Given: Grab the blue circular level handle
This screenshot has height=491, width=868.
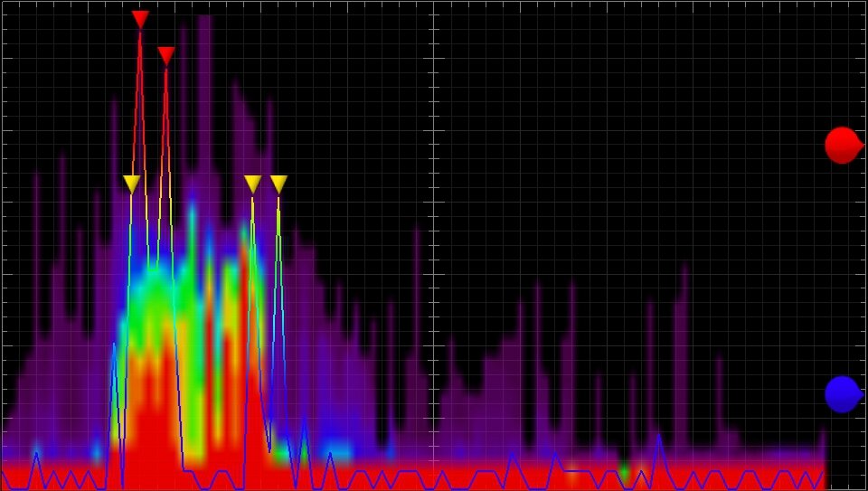Looking at the screenshot, I should (844, 394).
